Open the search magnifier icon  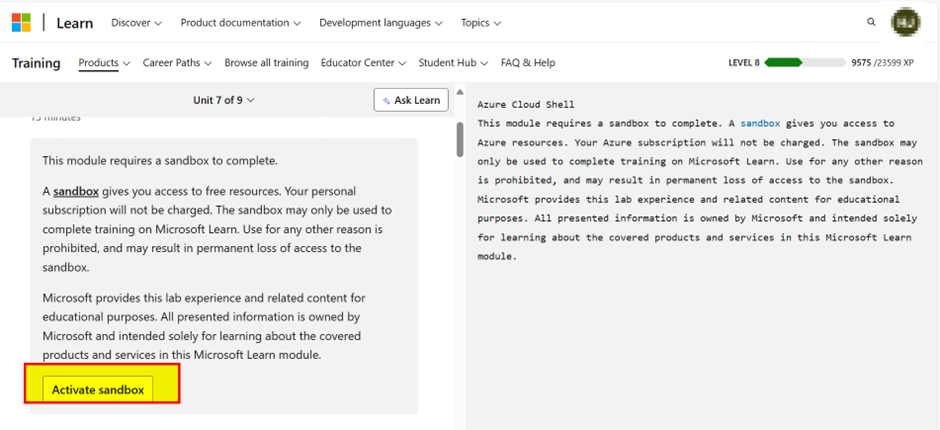[871, 22]
